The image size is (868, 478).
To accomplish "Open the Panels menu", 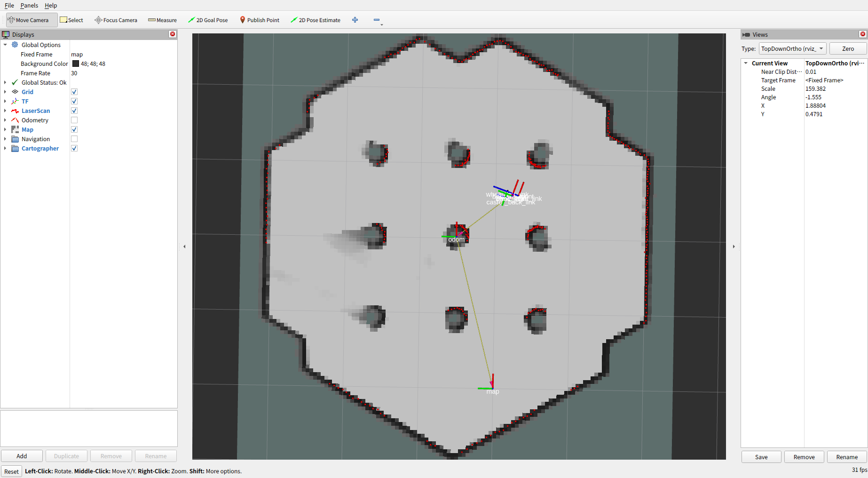I will (x=29, y=5).
